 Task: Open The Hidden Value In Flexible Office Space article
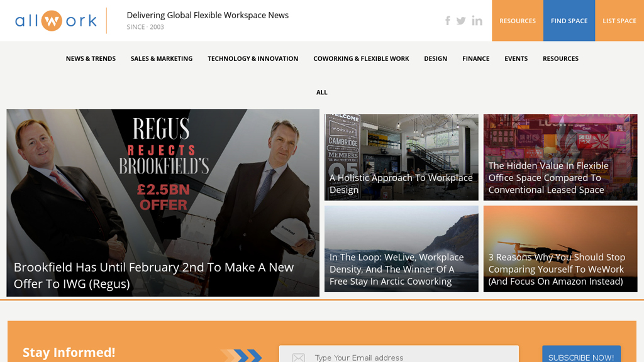(x=548, y=178)
